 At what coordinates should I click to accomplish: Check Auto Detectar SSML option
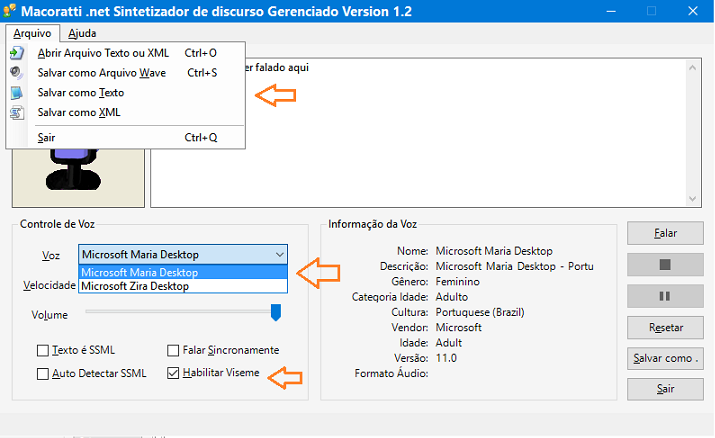coord(43,374)
